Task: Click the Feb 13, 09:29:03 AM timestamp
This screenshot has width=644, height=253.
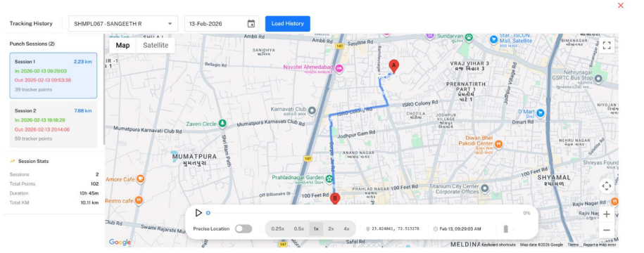Action: [x=460, y=229]
